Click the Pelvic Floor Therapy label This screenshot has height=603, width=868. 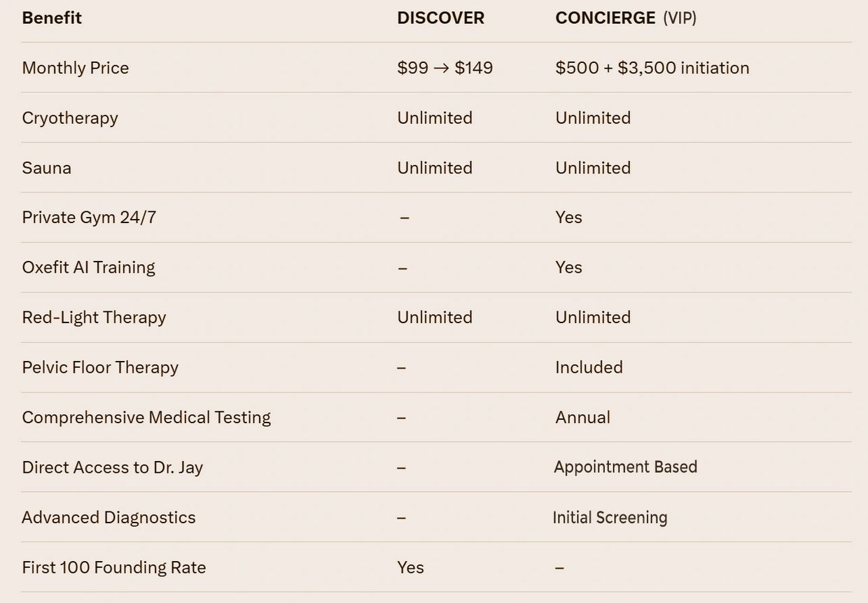(x=100, y=367)
